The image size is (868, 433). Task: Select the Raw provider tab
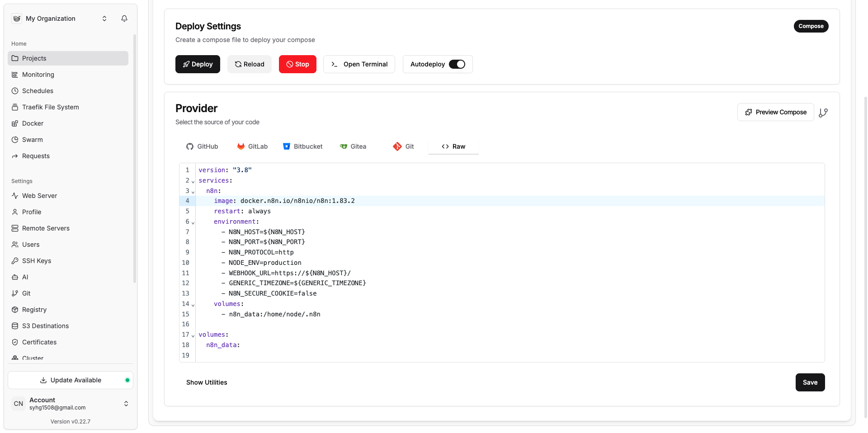[x=453, y=146]
